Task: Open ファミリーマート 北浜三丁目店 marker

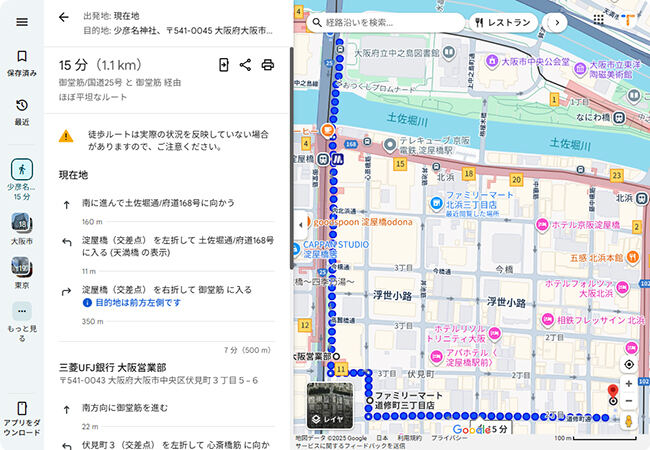Action: point(436,203)
